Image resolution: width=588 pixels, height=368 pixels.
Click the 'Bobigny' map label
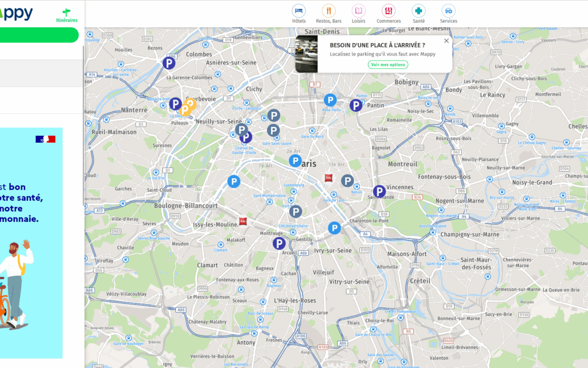tap(407, 82)
